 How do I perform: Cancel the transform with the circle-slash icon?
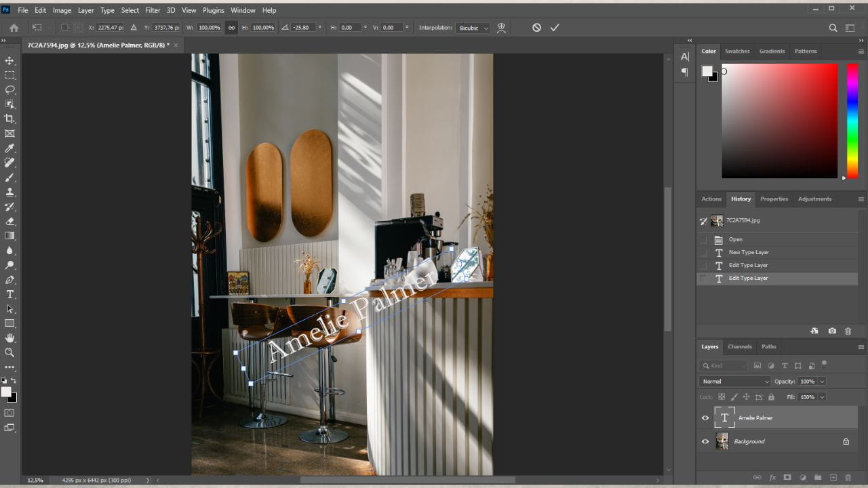coord(536,28)
